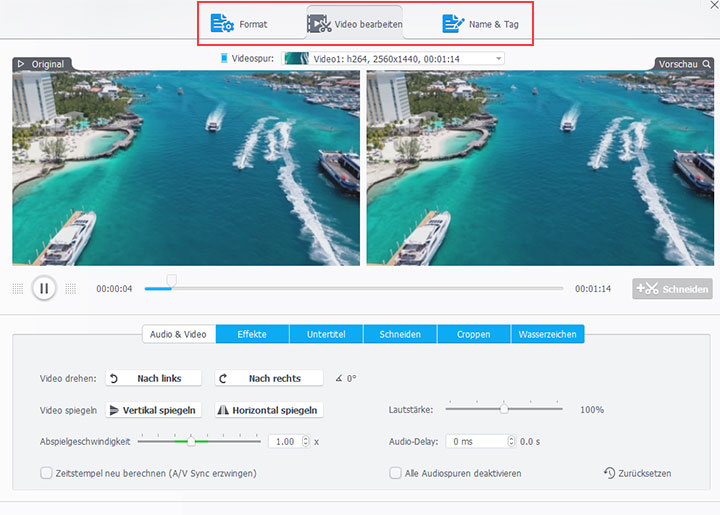
Task: Click the grip dots left of pause button
Action: coord(17,289)
